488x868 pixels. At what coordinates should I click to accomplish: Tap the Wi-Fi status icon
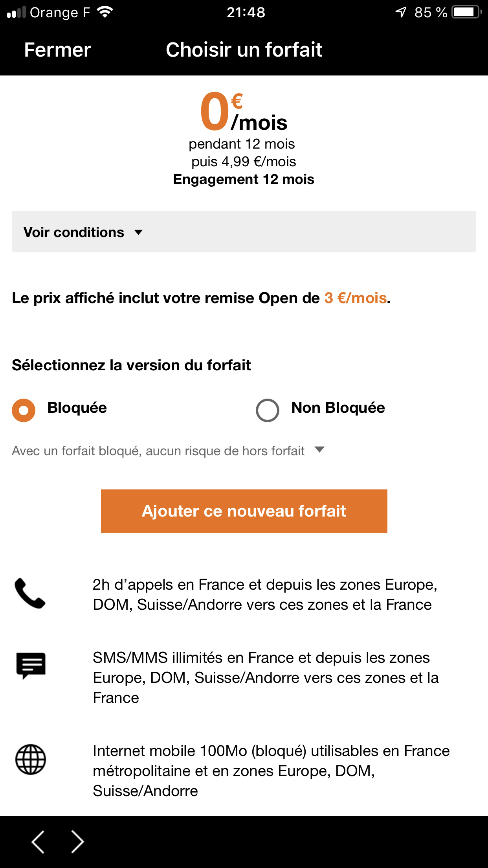pos(105,12)
